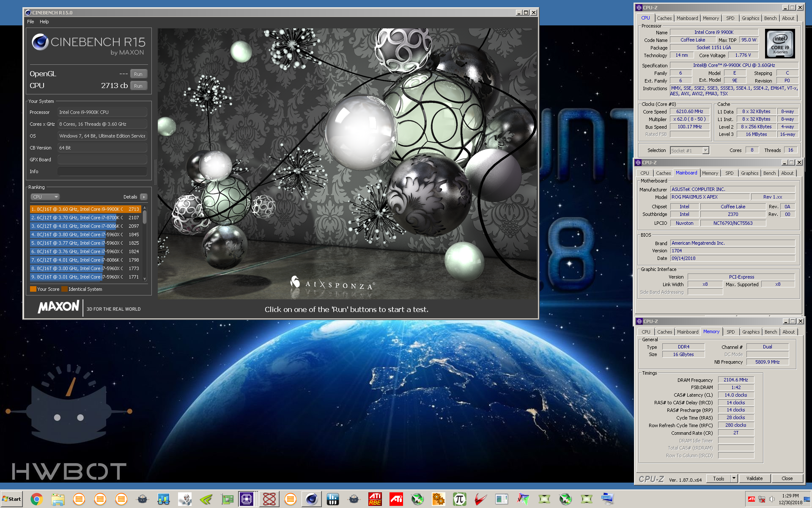Open Mainboard tab in bottom CPU-Z window

point(688,332)
